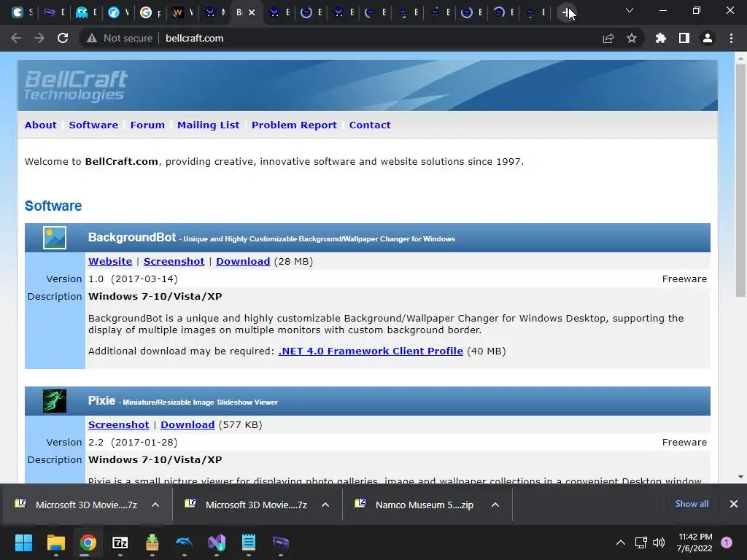
Task: Expand options for Namco Museum download
Action: point(495,505)
